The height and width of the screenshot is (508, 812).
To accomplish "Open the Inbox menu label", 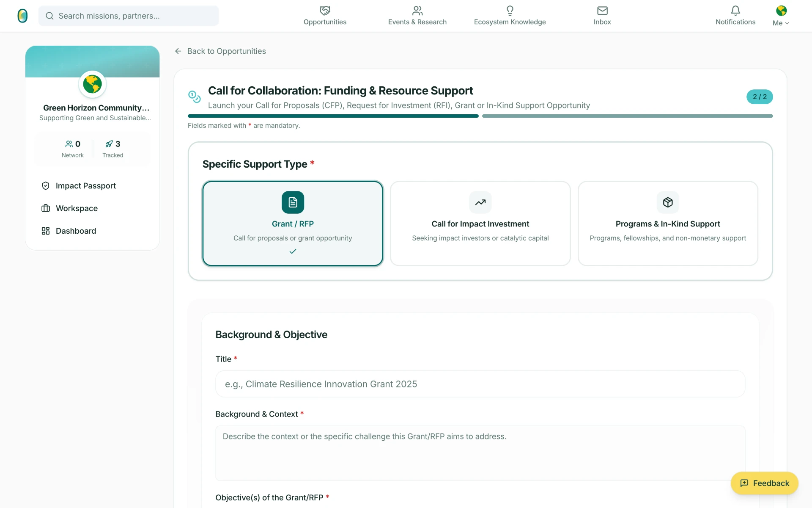I will click(602, 22).
